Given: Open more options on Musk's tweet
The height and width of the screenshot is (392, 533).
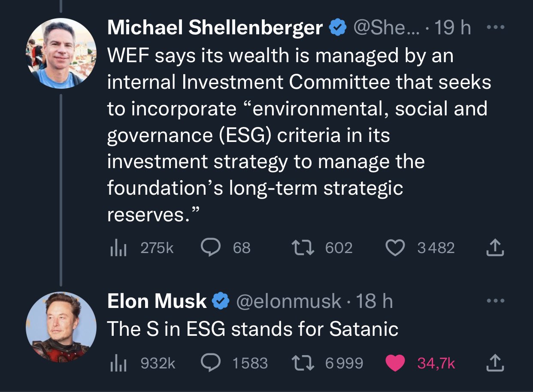Looking at the screenshot, I should tap(495, 301).
